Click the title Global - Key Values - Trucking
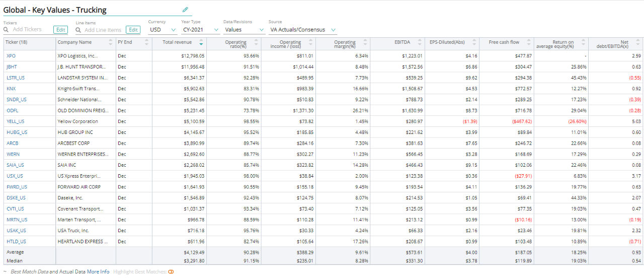Screen dimensions: 644x279 pyautogui.click(x=55, y=10)
